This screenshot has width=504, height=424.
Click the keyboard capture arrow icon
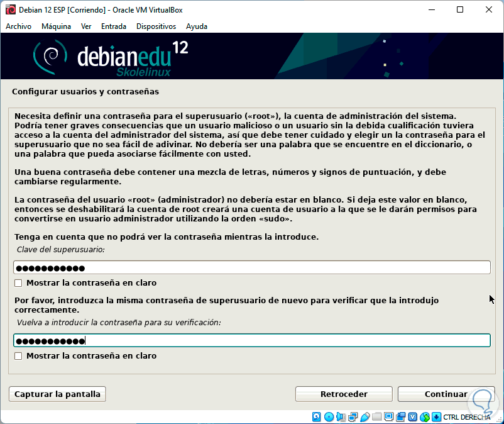[437, 417]
